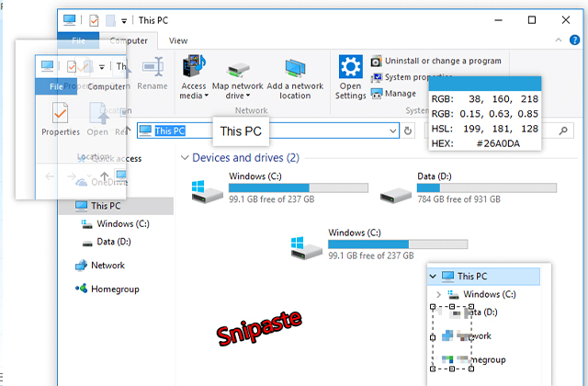The height and width of the screenshot is (386, 588).
Task: Select This PC row in floating tree snippet
Action: 484,277
